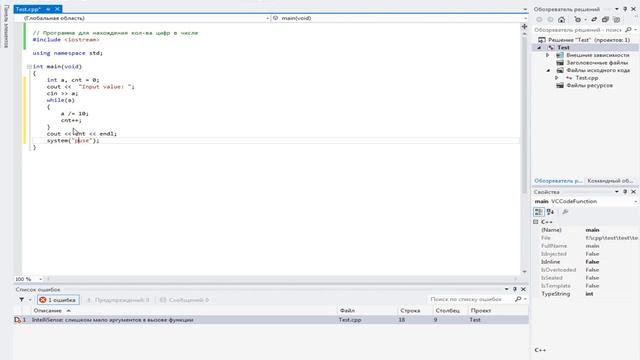The width and height of the screenshot is (640, 360).
Task: Click the pending changes filter icon in Solution Explorer
Action: point(577,20)
